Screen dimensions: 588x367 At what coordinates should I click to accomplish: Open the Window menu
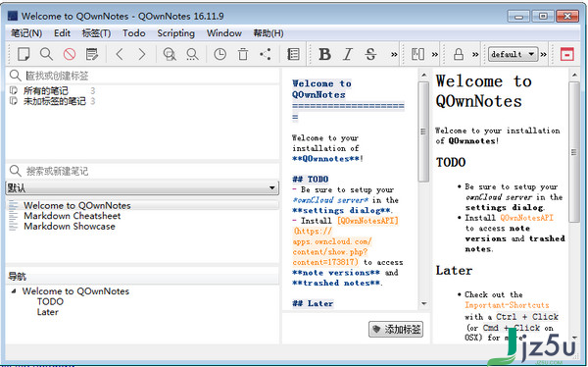[x=224, y=33]
